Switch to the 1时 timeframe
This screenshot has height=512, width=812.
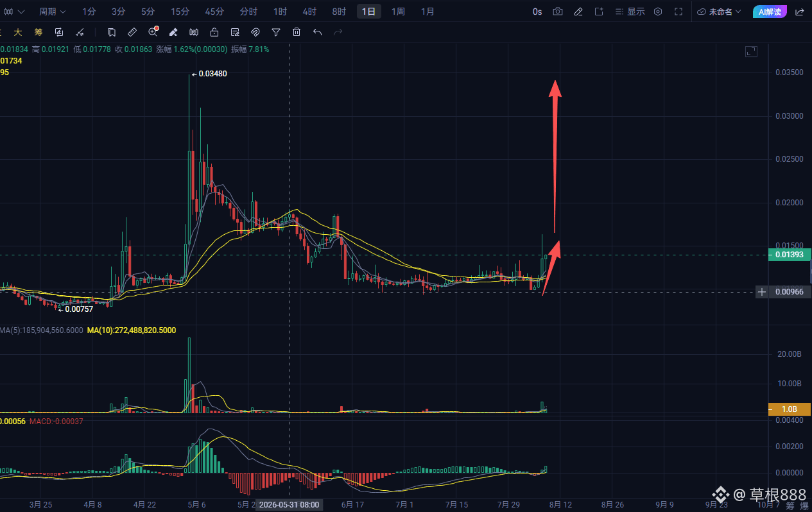tap(280, 12)
